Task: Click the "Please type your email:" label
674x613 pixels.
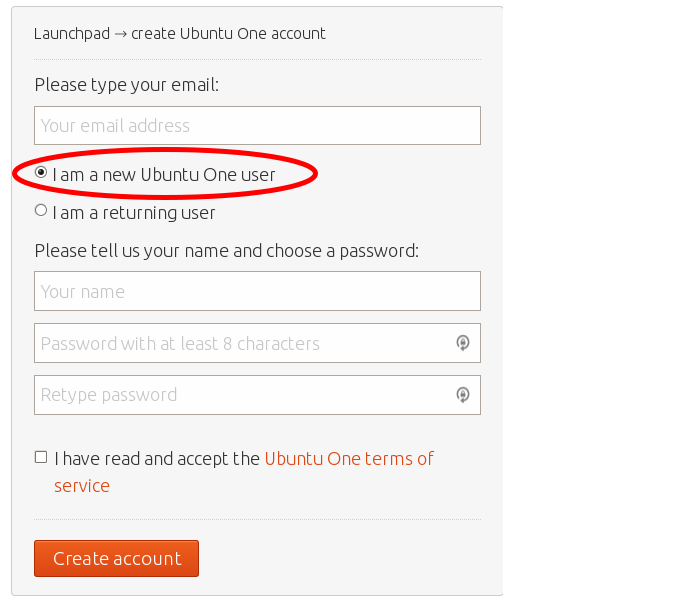Action: coord(126,85)
